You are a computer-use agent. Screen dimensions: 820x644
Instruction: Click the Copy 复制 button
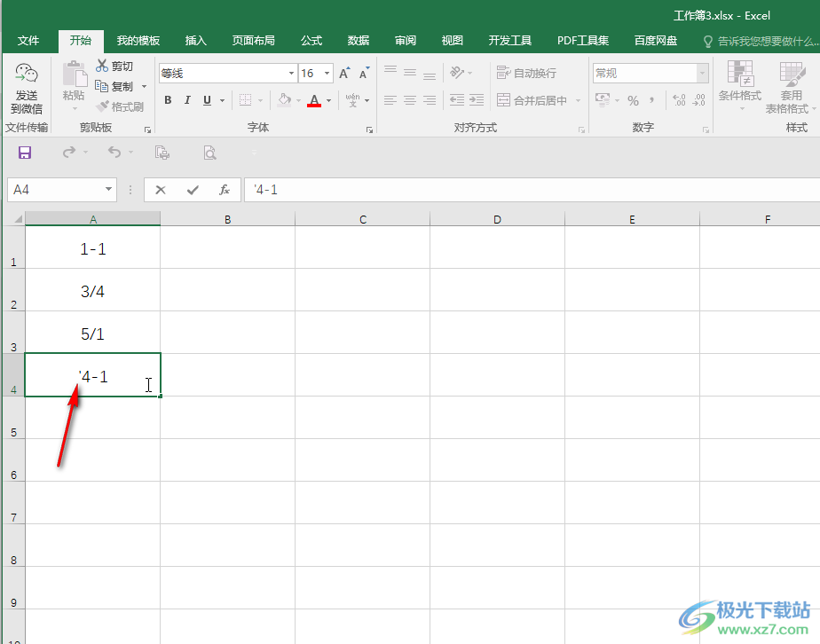tap(115, 86)
